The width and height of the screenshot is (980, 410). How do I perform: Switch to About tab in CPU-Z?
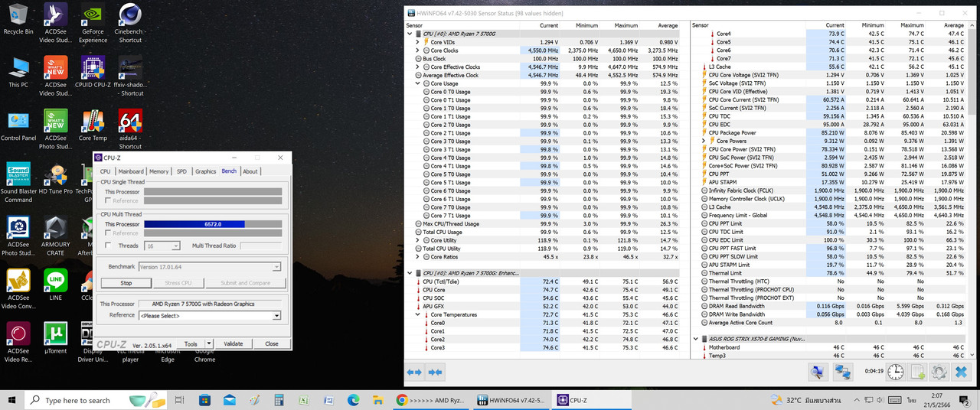tap(250, 171)
